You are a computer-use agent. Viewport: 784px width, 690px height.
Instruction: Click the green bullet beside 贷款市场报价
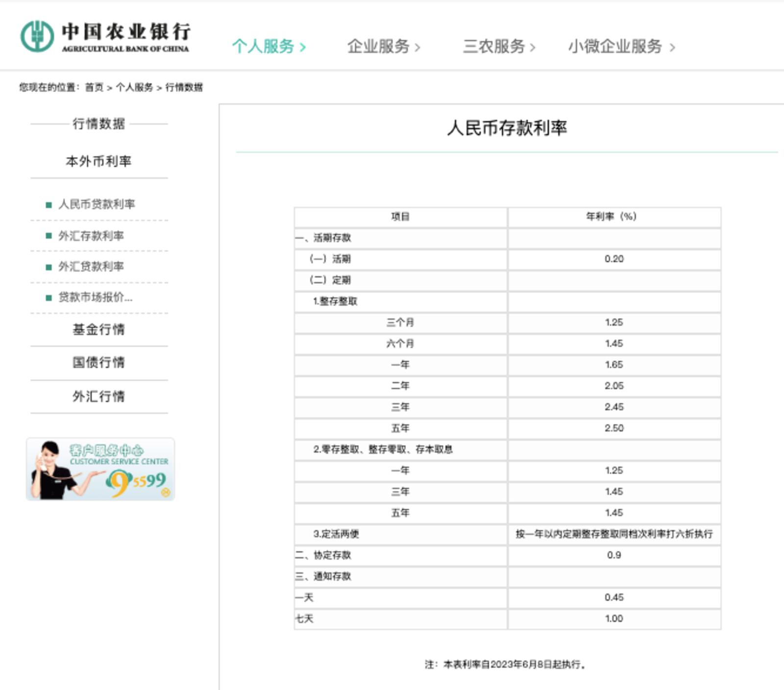48,298
